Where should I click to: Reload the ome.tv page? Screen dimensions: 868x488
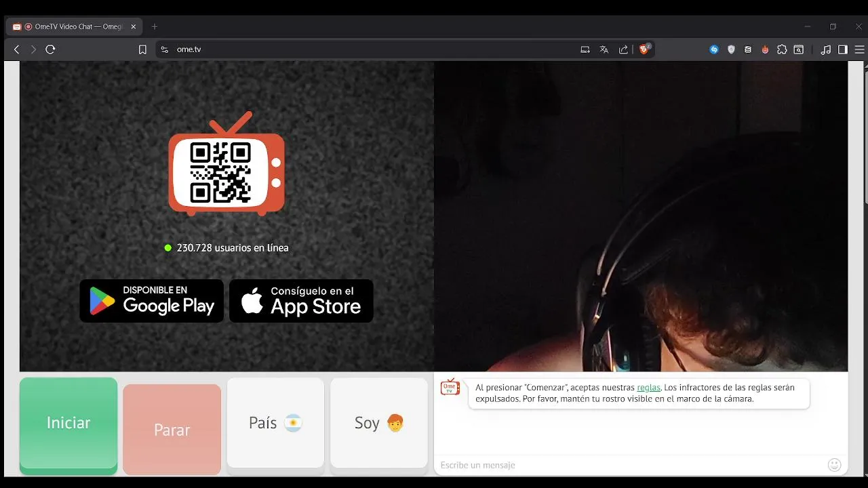pos(50,49)
